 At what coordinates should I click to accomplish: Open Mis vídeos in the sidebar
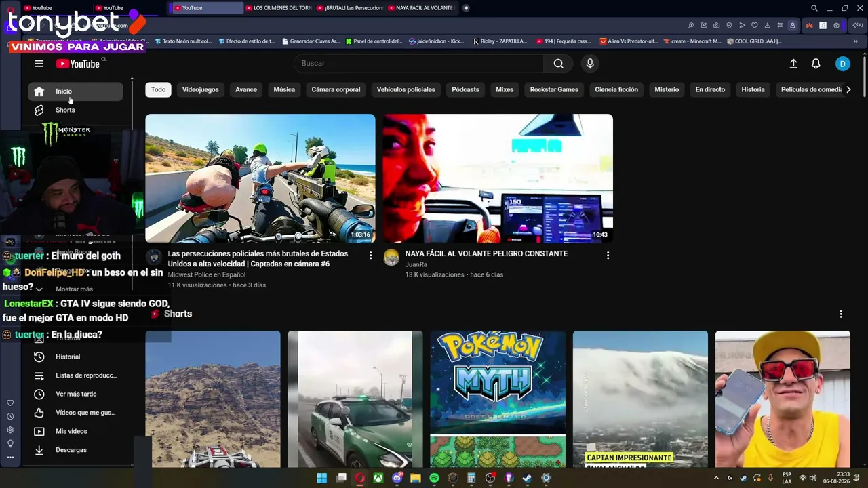pos(75,431)
